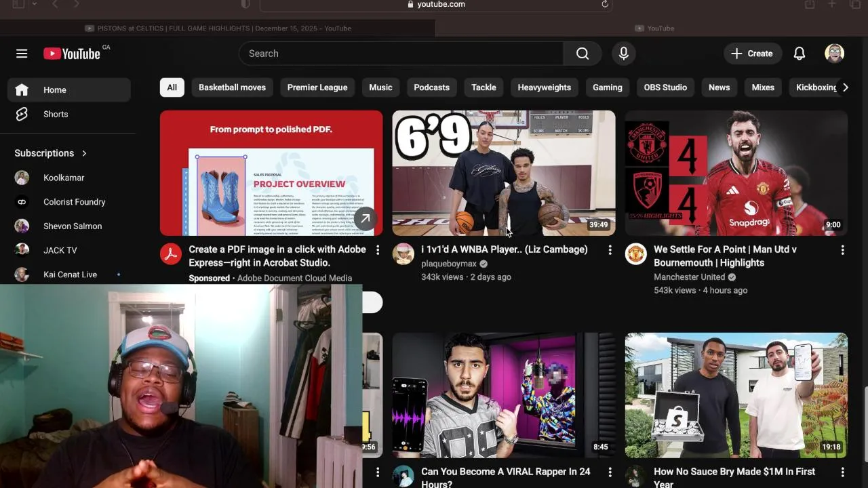
Task: Select the Heavyweights filter chip
Action: pyautogui.click(x=545, y=87)
